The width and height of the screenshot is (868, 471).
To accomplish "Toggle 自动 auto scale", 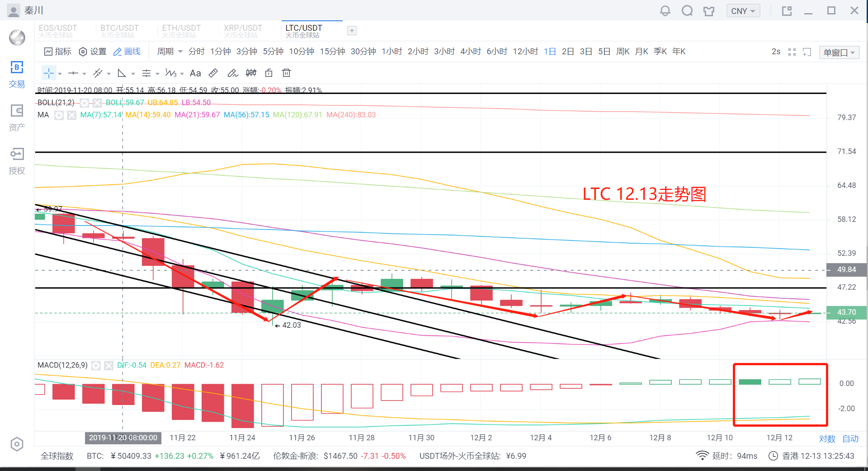I will pos(850,438).
